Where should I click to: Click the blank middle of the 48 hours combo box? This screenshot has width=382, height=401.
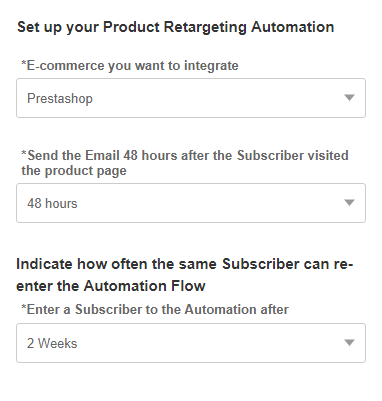click(210, 203)
